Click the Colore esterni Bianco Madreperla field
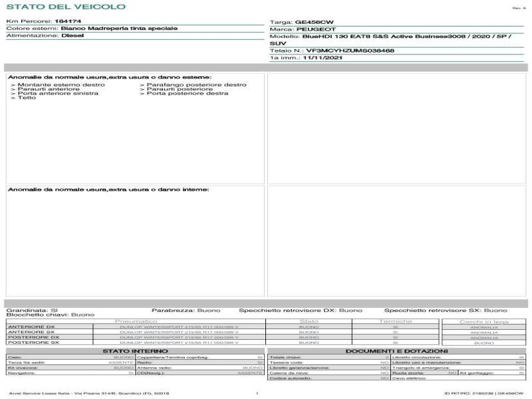Screen dimensions: 532x399 119,29
